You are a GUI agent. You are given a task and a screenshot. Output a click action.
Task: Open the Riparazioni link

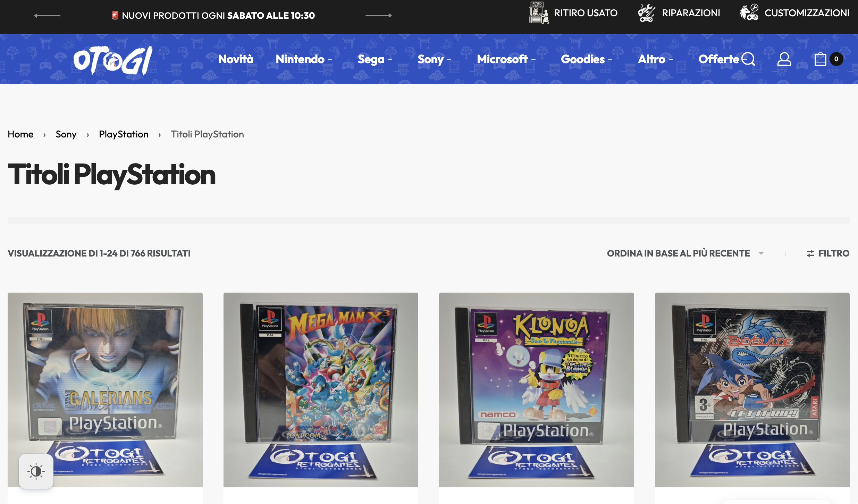(691, 13)
